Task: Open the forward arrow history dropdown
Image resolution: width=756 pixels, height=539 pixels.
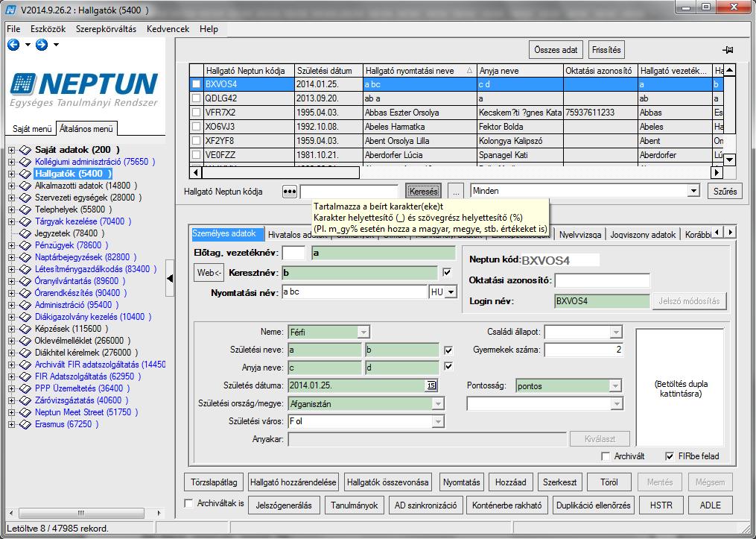Action: (x=56, y=45)
